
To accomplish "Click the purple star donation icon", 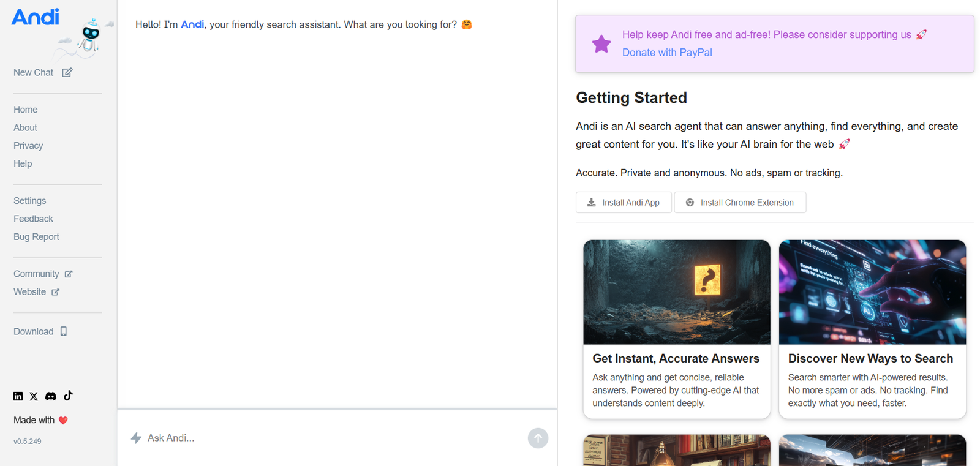I will tap(601, 44).
